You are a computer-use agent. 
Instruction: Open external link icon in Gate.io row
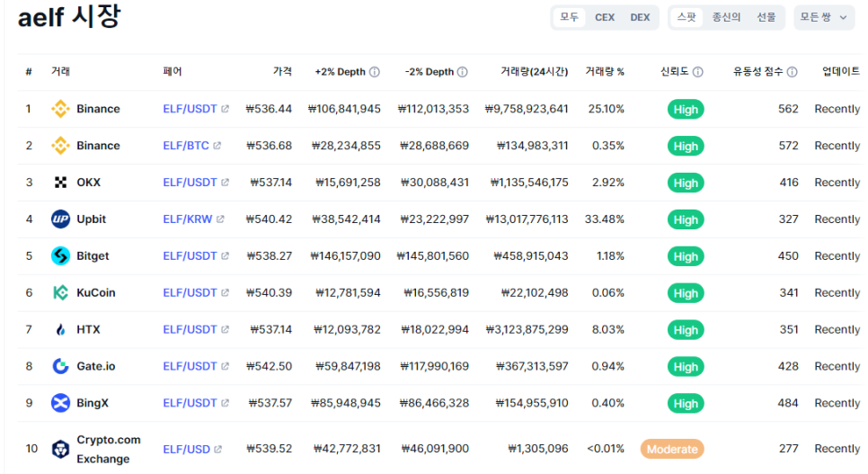225,366
